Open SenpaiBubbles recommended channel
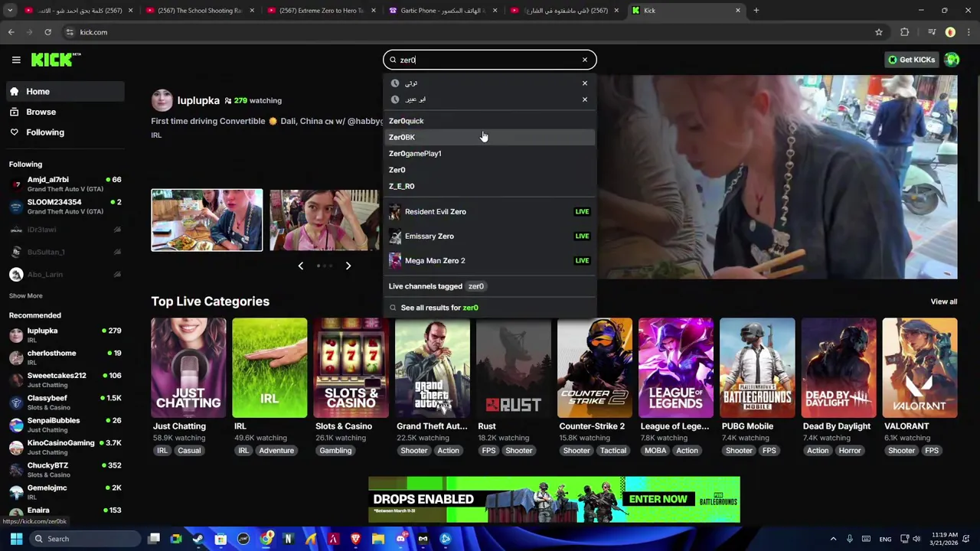This screenshot has height=551, width=980. point(64,425)
